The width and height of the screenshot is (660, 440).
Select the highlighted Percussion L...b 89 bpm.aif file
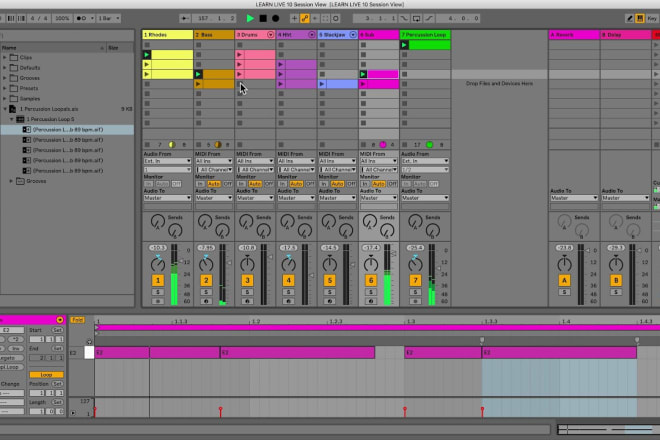click(x=67, y=130)
